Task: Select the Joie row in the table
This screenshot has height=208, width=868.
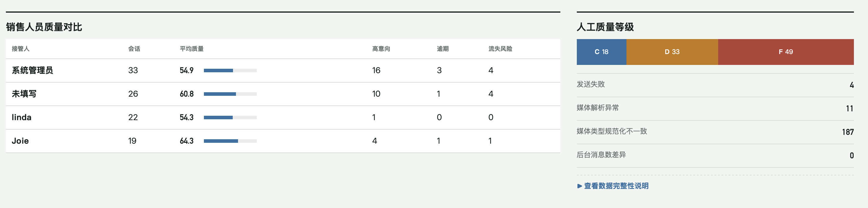Action: 283,141
